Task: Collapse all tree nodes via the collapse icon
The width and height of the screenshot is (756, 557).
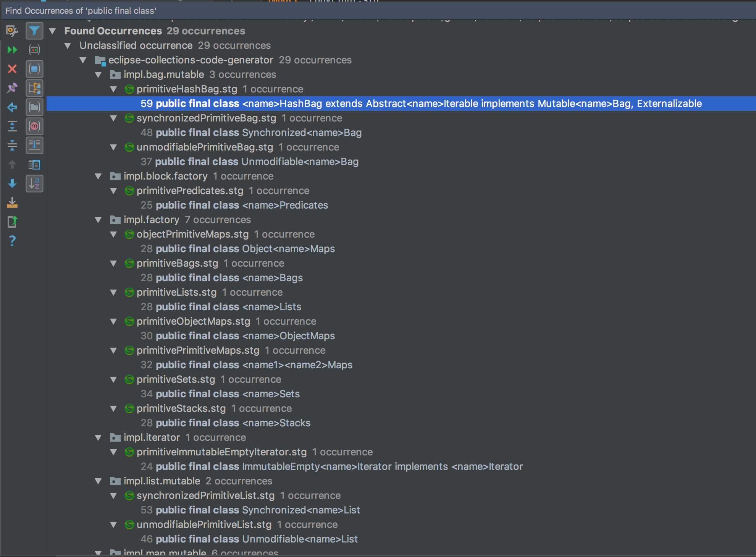Action: pos(13,146)
